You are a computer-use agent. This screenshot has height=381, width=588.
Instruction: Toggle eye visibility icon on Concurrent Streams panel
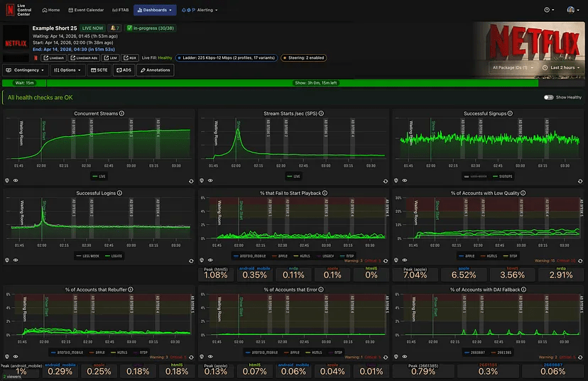(x=16, y=180)
